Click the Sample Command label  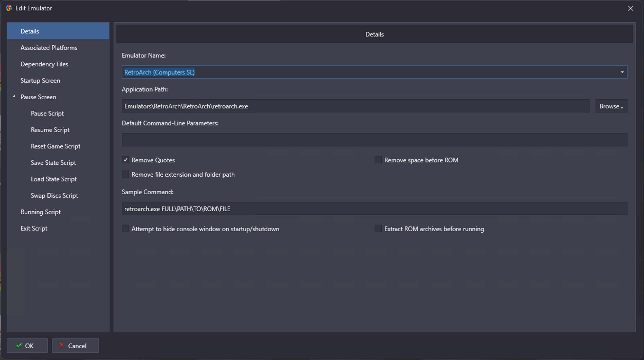point(148,192)
